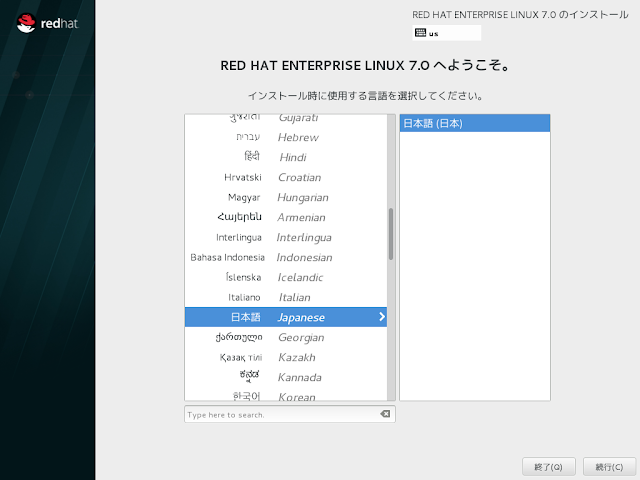The image size is (640, 480).
Task: Select the Hrvatski Croatian row
Action: tap(286, 177)
